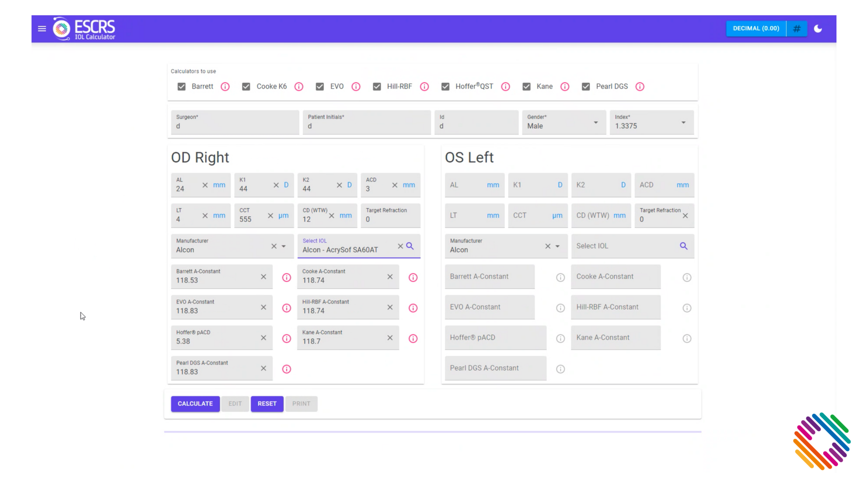Click the PRINT menu option
Screen dimensions: 868x488
(302, 404)
